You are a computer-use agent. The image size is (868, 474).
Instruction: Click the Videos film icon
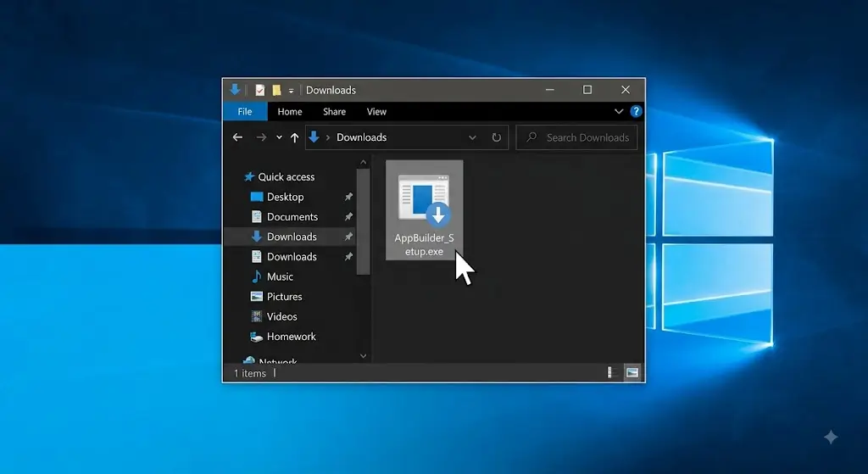tap(256, 316)
